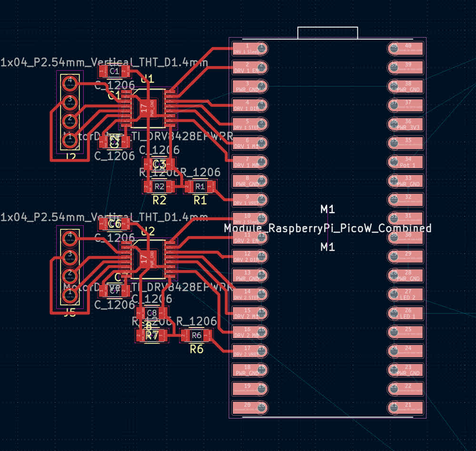Select resistor R1 footprint
The height and width of the screenshot is (451, 476).
coord(200,186)
